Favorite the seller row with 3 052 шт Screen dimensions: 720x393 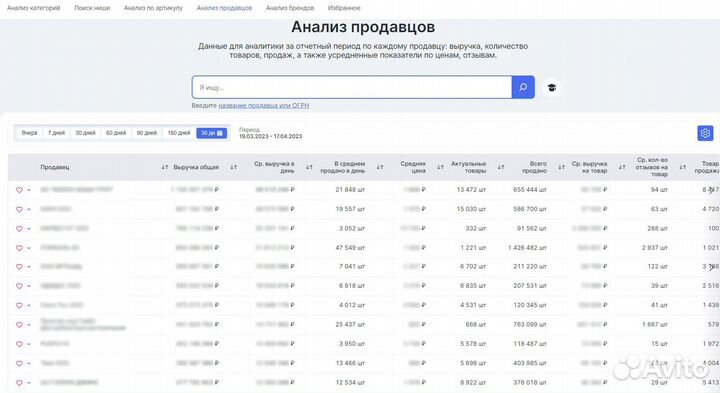19,229
